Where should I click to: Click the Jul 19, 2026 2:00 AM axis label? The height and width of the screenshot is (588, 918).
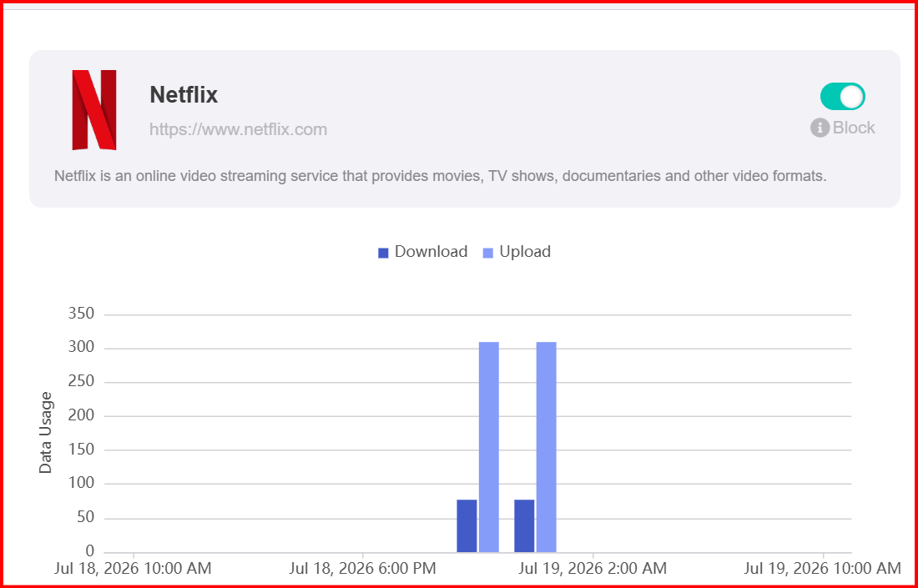click(x=593, y=568)
